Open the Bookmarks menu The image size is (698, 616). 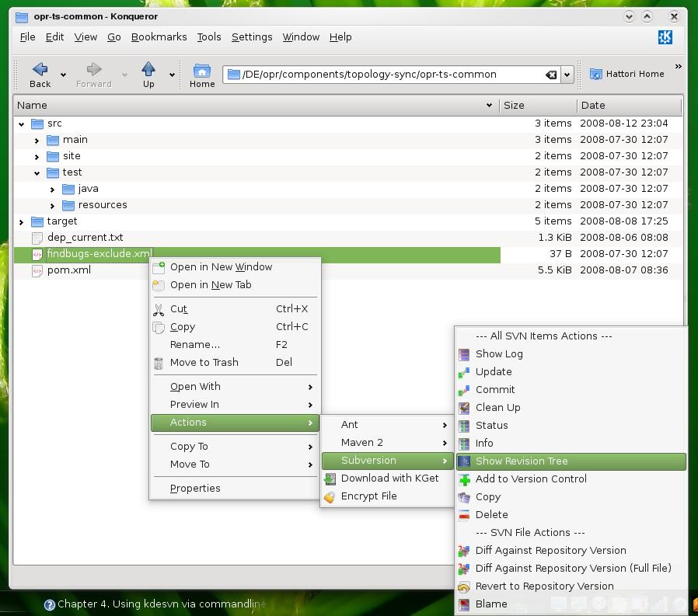coord(159,37)
